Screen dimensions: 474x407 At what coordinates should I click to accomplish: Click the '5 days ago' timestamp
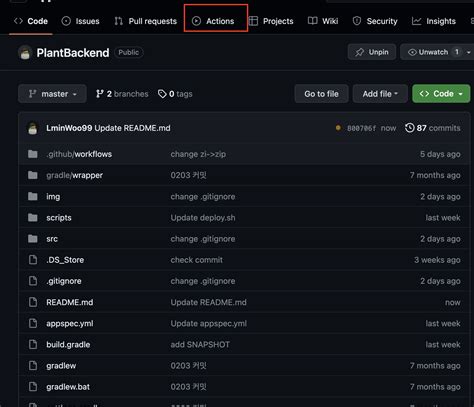(x=440, y=154)
